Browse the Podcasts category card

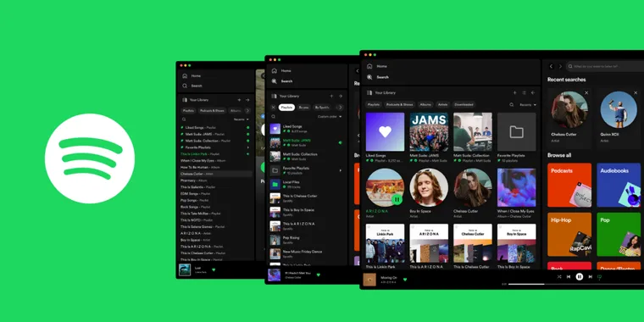pyautogui.click(x=569, y=186)
